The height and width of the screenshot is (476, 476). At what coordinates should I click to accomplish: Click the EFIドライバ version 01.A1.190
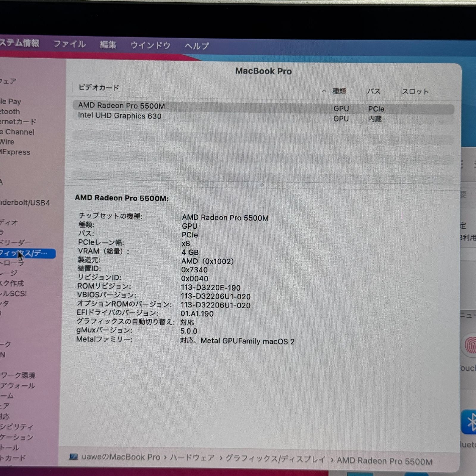click(197, 314)
